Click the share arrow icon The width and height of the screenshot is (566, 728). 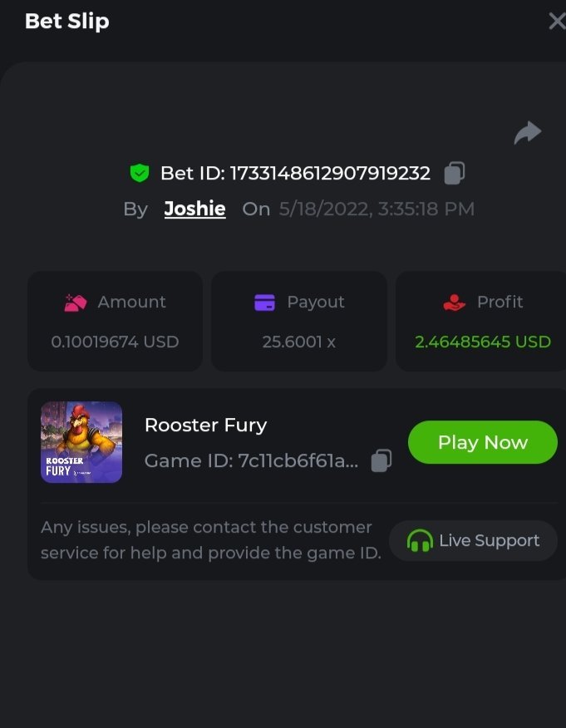coord(527,133)
